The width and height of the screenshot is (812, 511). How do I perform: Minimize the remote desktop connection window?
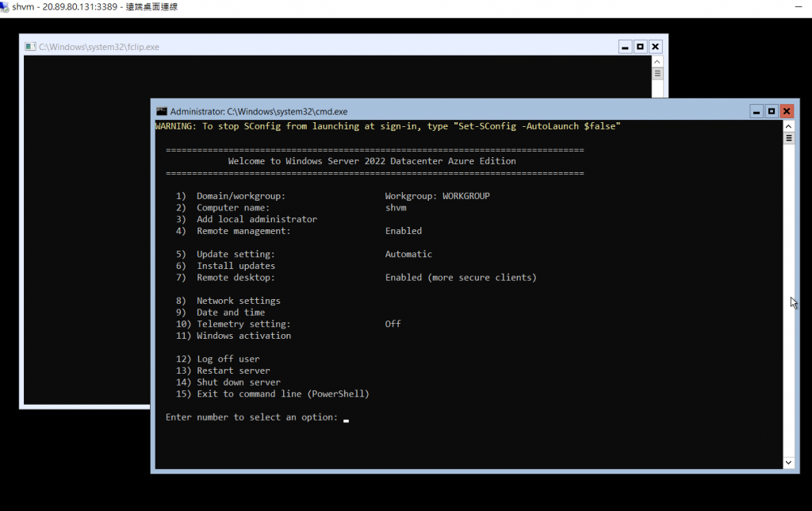point(799,6)
